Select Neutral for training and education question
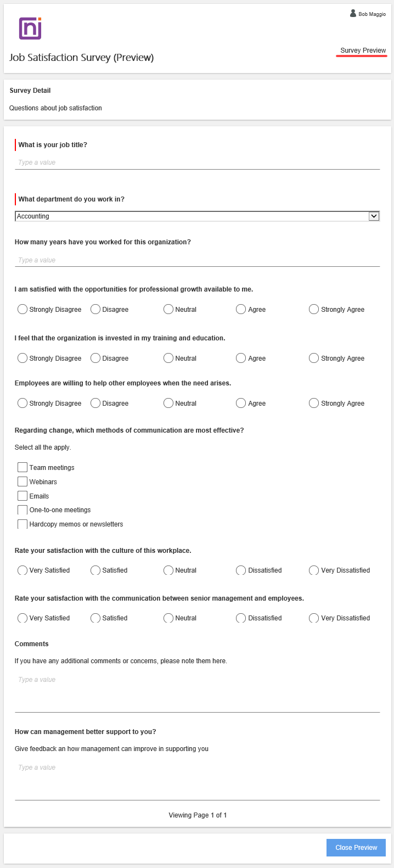394x868 pixels. coord(168,358)
